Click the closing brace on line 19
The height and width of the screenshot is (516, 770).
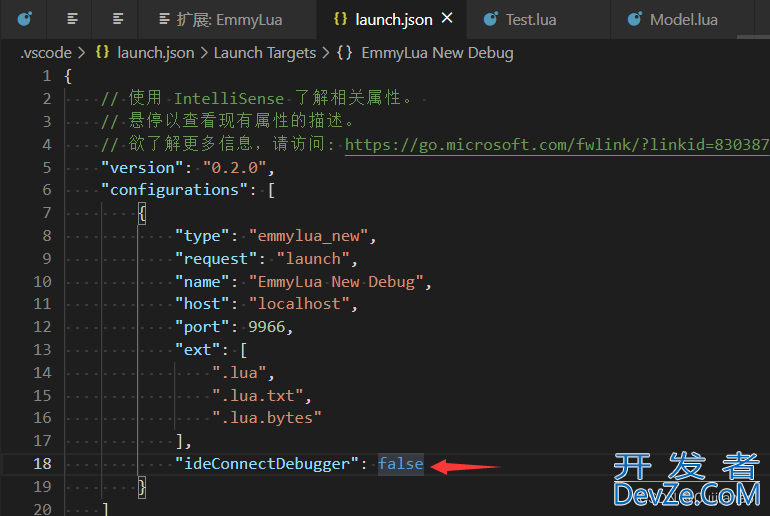pyautogui.click(x=142, y=487)
